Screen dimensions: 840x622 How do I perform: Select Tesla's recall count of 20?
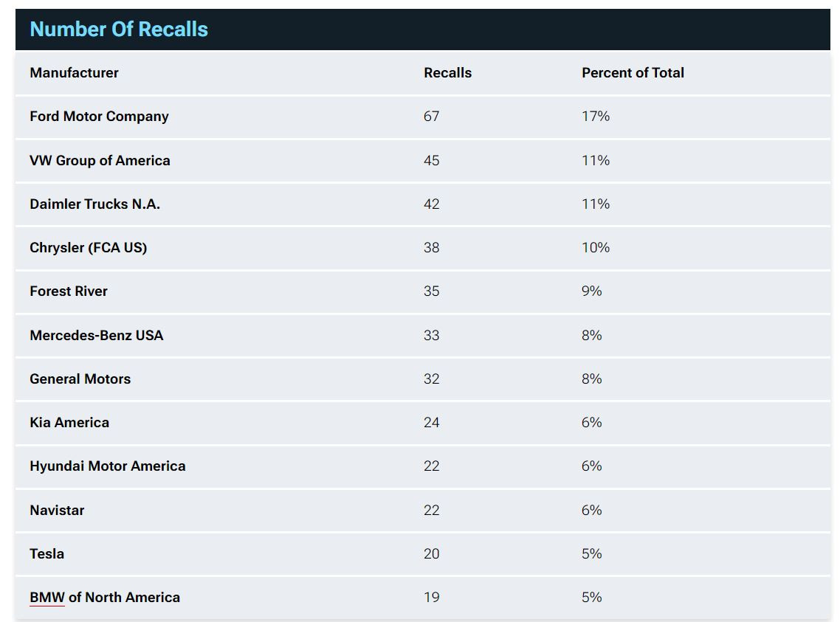pos(431,553)
